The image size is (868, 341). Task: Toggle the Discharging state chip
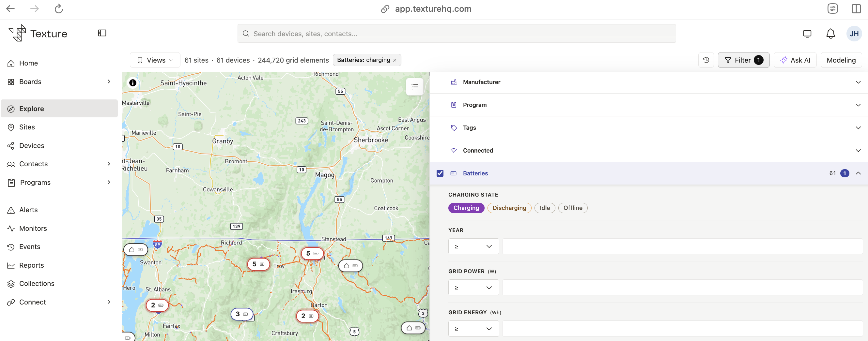(509, 208)
